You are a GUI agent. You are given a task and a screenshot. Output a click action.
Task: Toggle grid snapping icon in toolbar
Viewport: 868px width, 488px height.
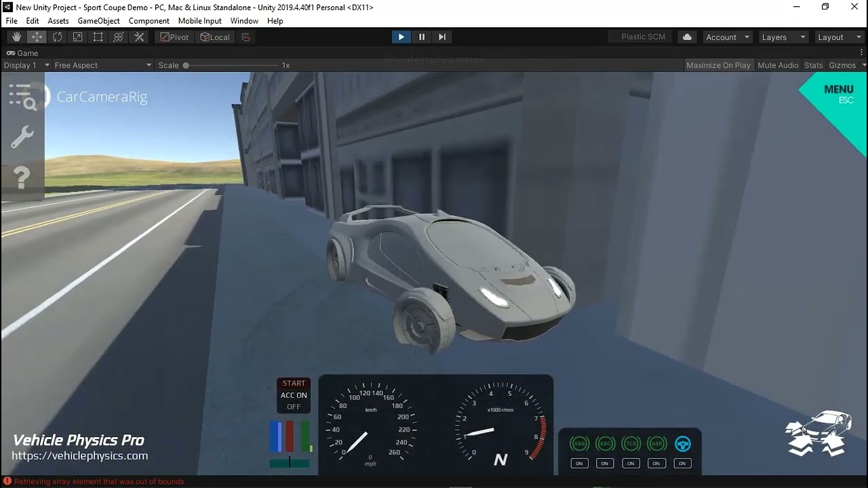[246, 37]
